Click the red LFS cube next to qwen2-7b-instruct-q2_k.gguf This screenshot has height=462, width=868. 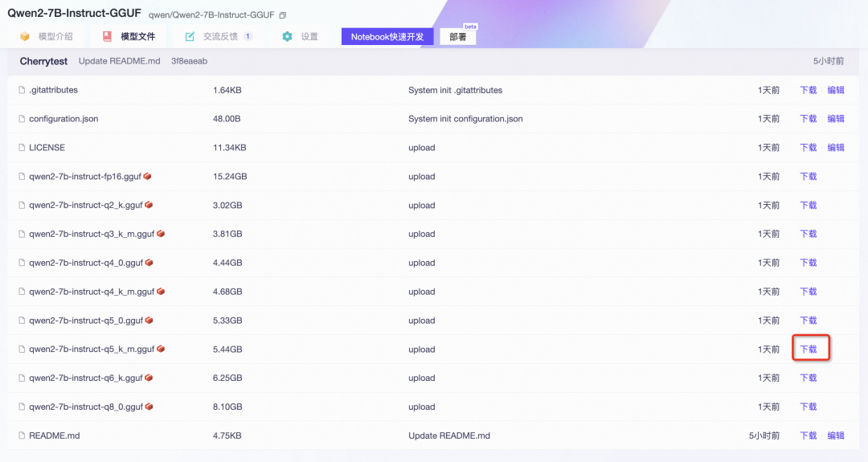(149, 205)
